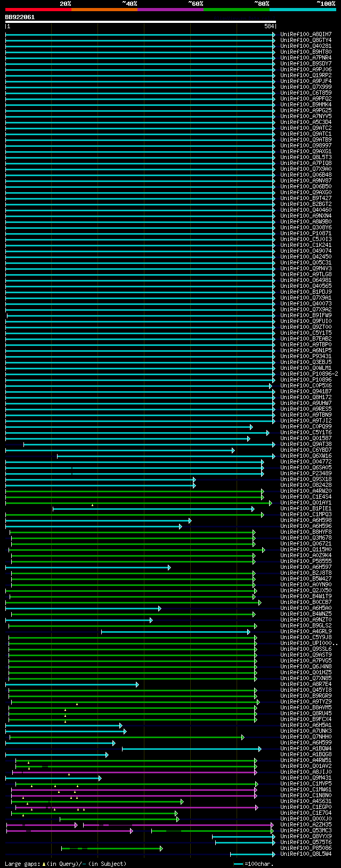
Task: Open hit UniRef100_A4GRL9
Action: tap(306, 631)
